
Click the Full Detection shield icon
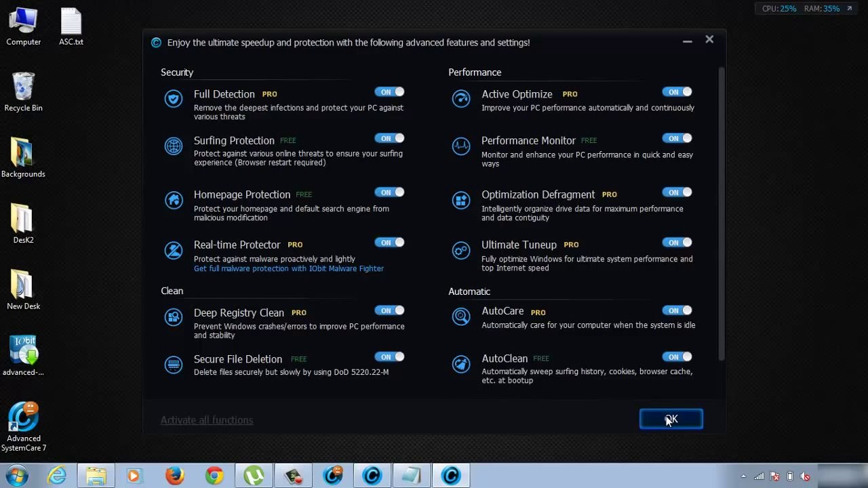pyautogui.click(x=174, y=99)
